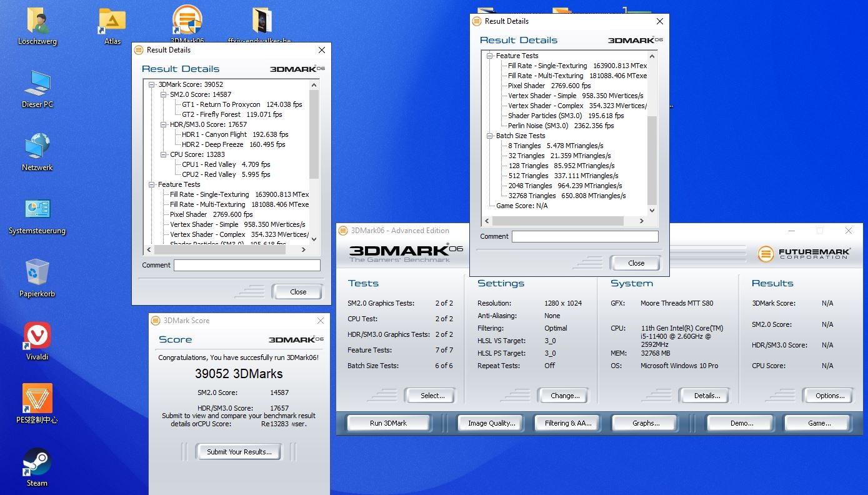Select the 128 Triangles batch row
The width and height of the screenshot is (868, 495).
[561, 166]
